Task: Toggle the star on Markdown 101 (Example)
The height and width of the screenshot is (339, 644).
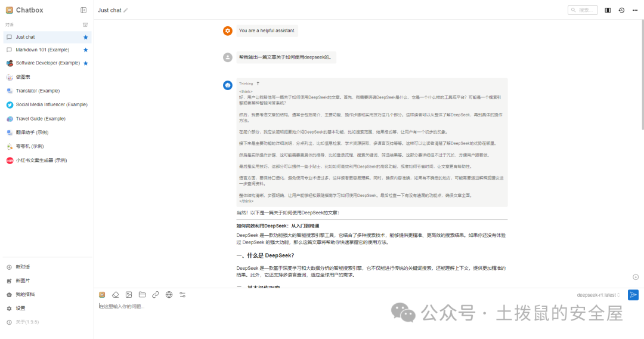Action: tap(85, 50)
